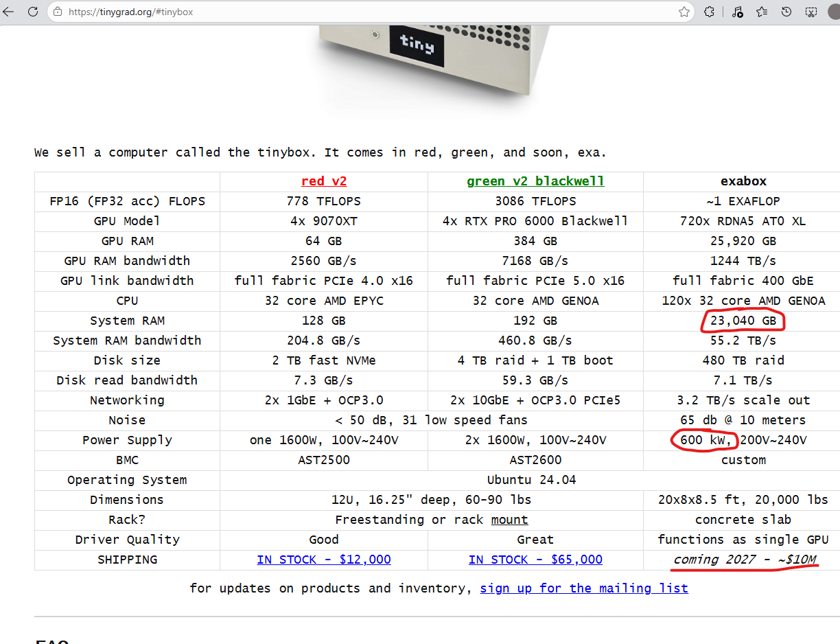View site information via the lock icon
This screenshot has width=840, height=644.
click(x=58, y=12)
